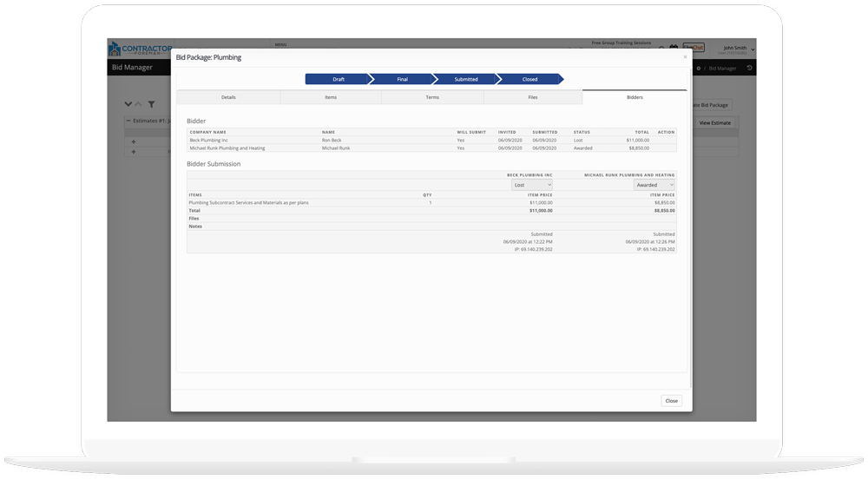Open Beck Plumbing Inc status dropdown
Image resolution: width=868 pixels, height=479 pixels.
(x=531, y=185)
